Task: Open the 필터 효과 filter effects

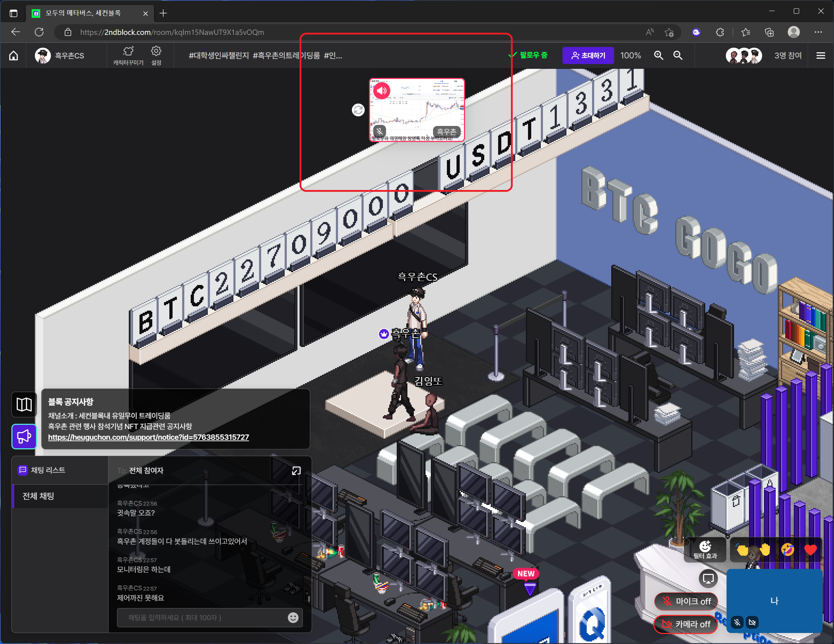Action: click(705, 550)
